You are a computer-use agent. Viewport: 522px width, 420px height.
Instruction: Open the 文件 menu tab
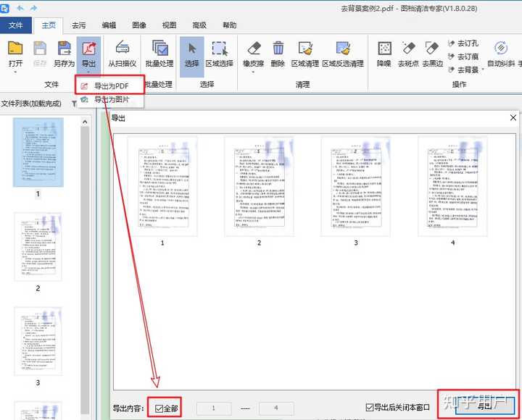tap(16, 25)
